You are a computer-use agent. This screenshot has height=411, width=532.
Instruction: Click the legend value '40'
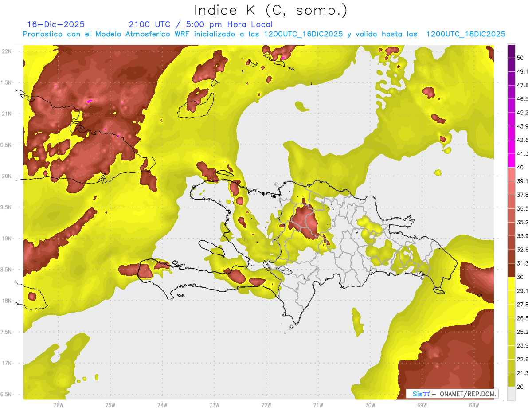[521, 168]
